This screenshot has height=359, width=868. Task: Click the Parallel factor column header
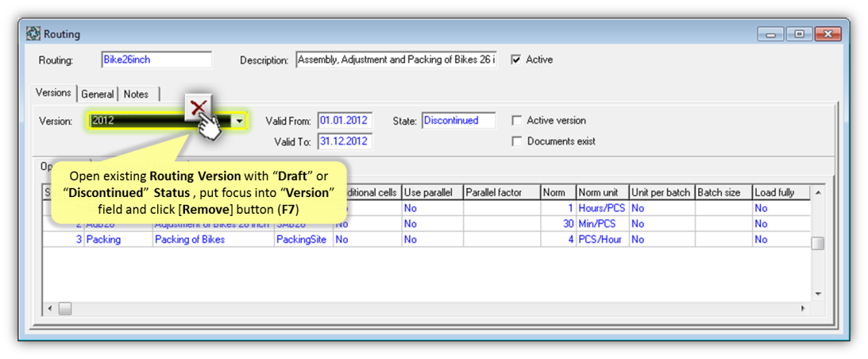[502, 192]
